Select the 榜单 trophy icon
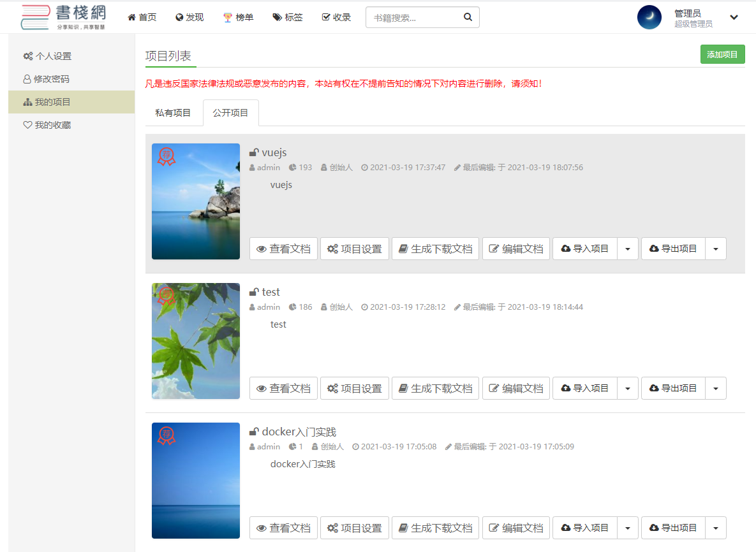756x552 pixels. point(227,17)
